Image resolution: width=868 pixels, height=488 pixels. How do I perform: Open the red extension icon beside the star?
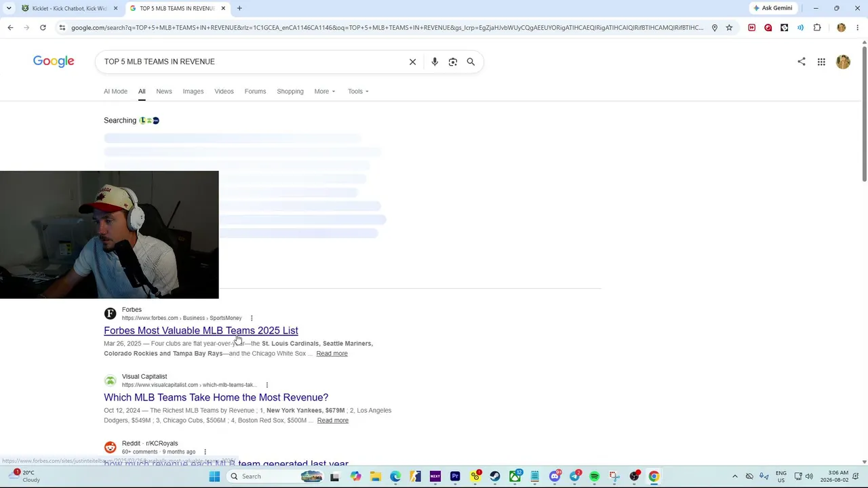[751, 28]
